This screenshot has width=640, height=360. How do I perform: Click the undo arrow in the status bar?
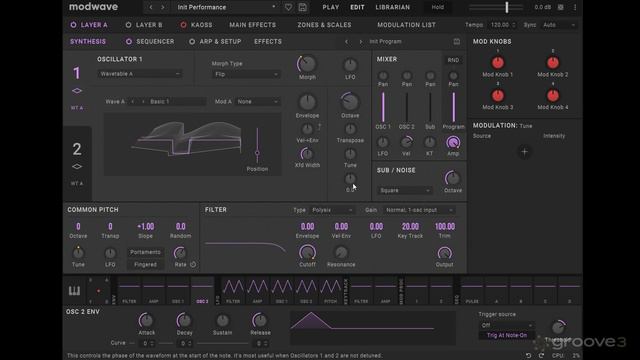(528, 356)
